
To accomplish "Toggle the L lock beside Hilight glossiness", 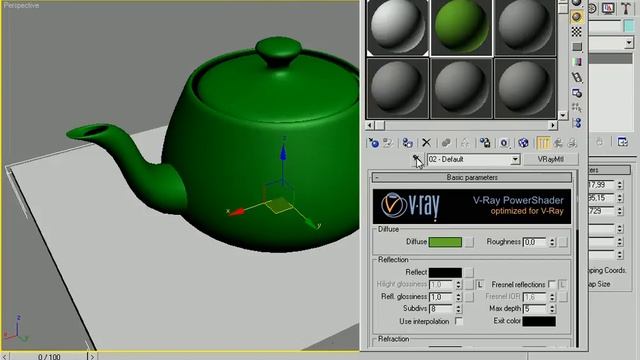I will (480, 284).
